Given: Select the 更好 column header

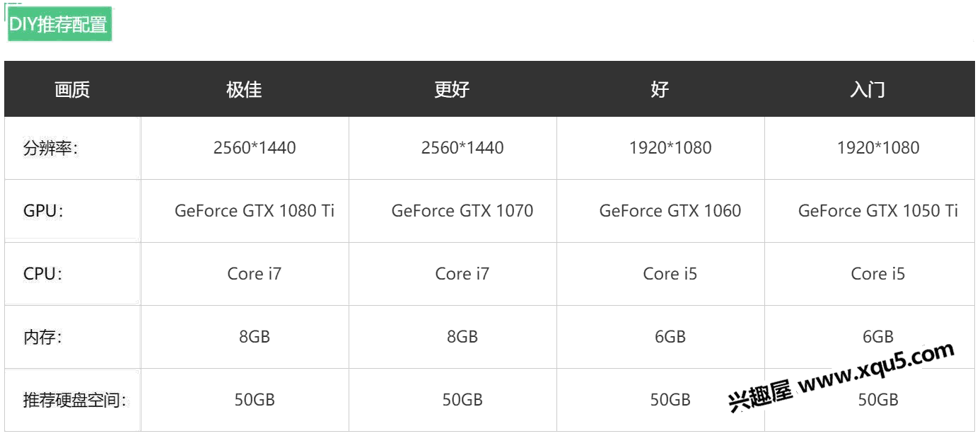Looking at the screenshot, I should click(453, 90).
